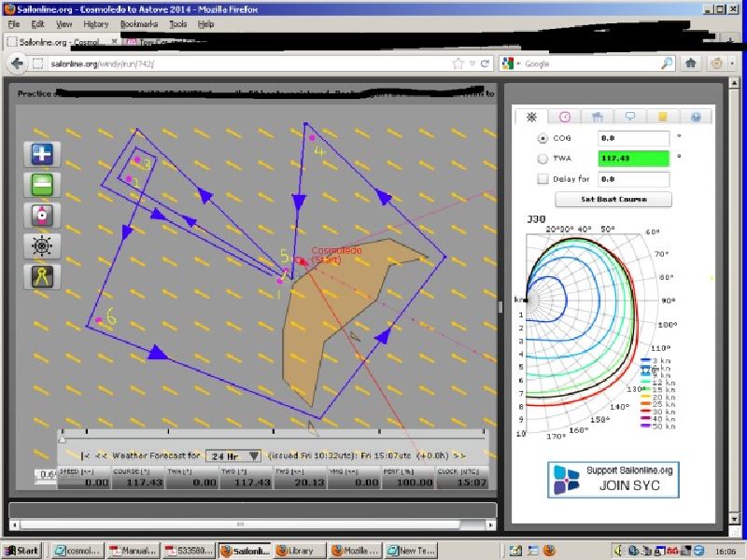This screenshot has height=560, width=747.
Task: Click the Cosmoledo (Start) red marker label
Action: (336, 255)
